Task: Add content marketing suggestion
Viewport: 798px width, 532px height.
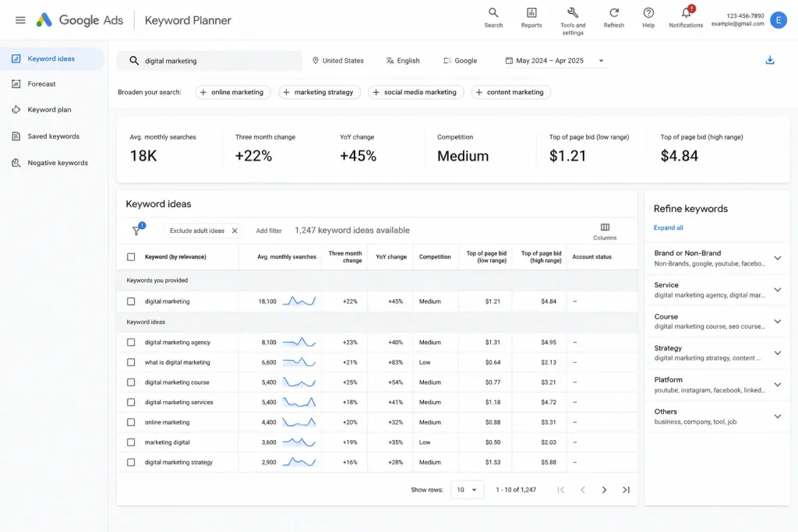Action: [x=510, y=92]
